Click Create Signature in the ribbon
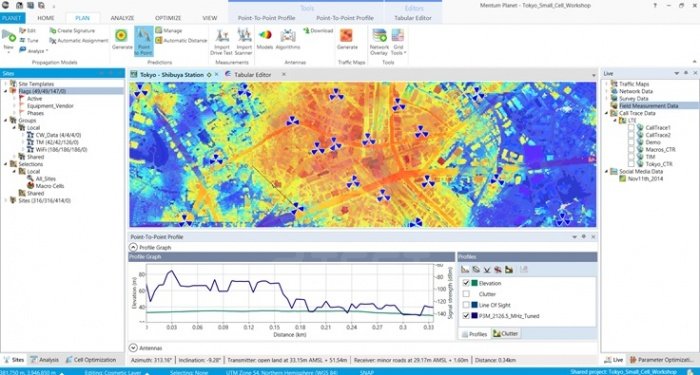This screenshot has width=700, height=375. [x=72, y=30]
